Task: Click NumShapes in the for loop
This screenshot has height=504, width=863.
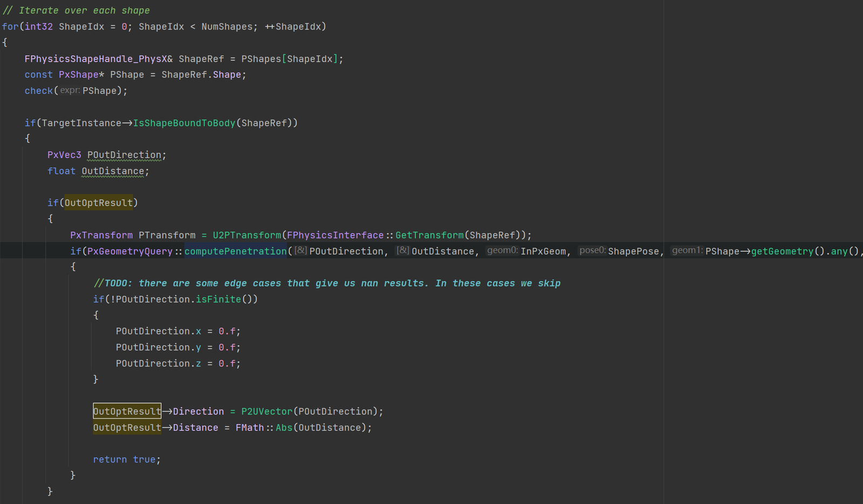Action: [227, 26]
